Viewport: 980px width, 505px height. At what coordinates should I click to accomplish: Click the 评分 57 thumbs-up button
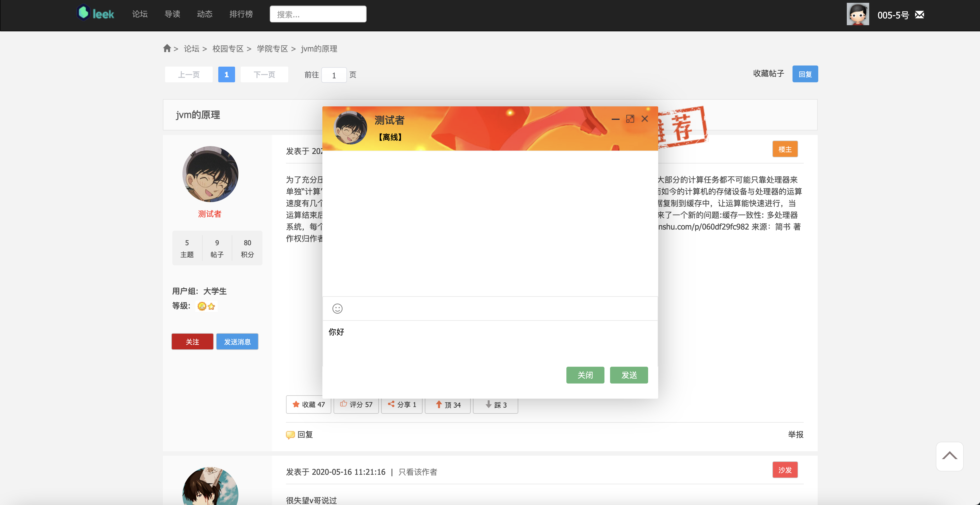(356, 405)
